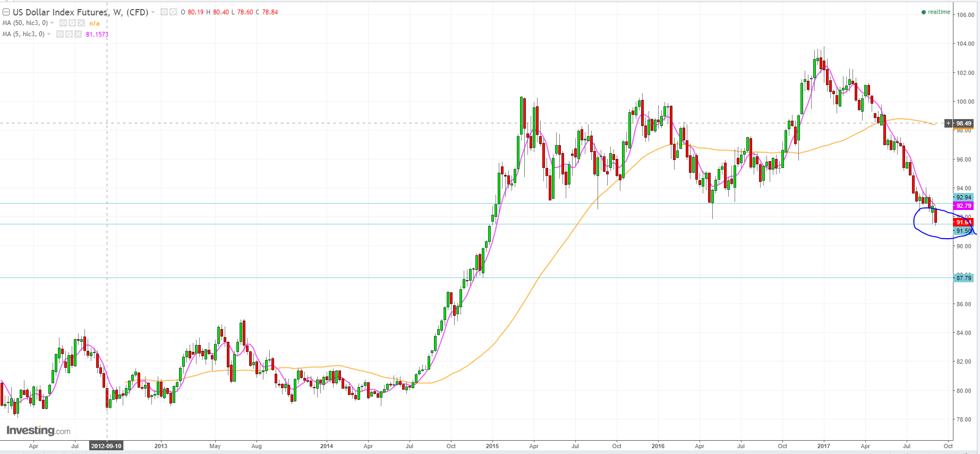The height and width of the screenshot is (454, 980).
Task: Click the 100.00 price axis label
Action: pos(965,102)
